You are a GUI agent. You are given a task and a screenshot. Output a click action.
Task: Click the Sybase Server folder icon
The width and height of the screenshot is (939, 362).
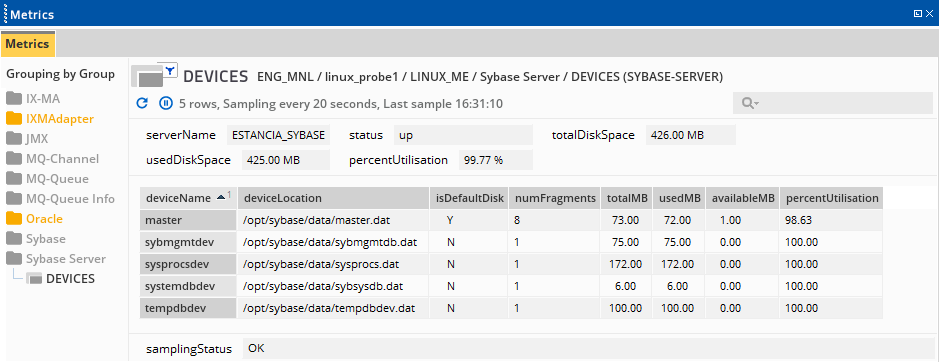[14, 259]
